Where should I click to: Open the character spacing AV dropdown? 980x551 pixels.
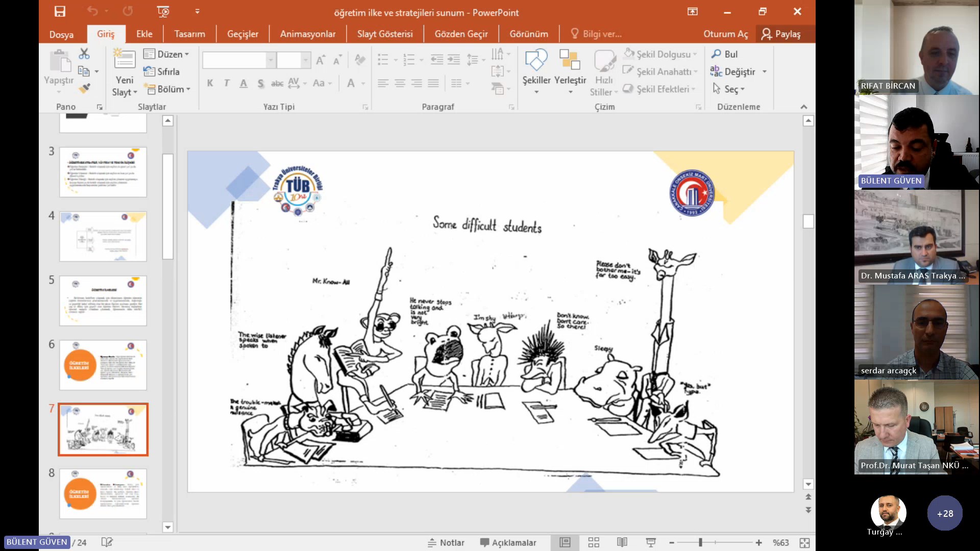297,83
